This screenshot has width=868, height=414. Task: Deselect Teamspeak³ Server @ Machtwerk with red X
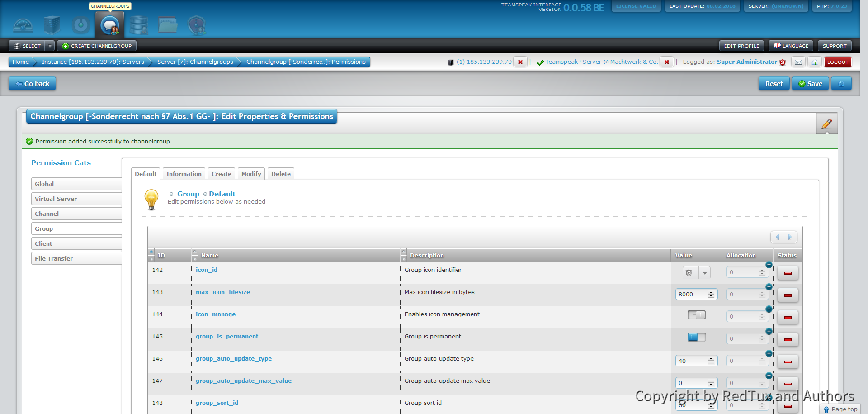point(667,62)
